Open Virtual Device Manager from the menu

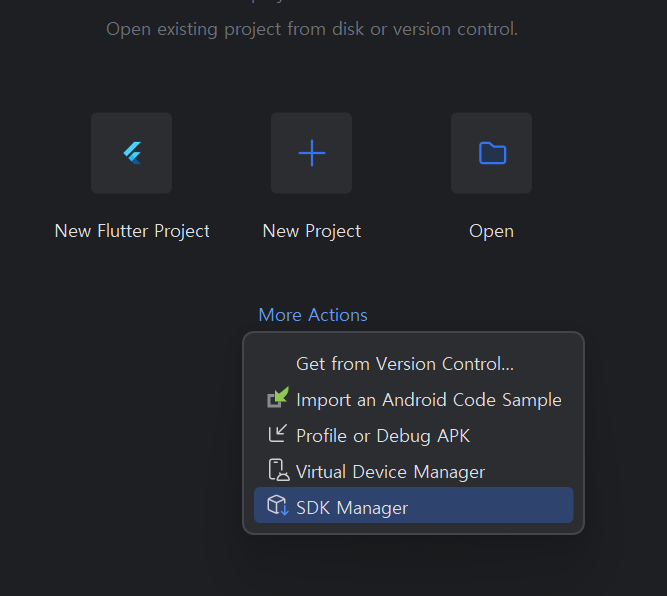pos(413,471)
